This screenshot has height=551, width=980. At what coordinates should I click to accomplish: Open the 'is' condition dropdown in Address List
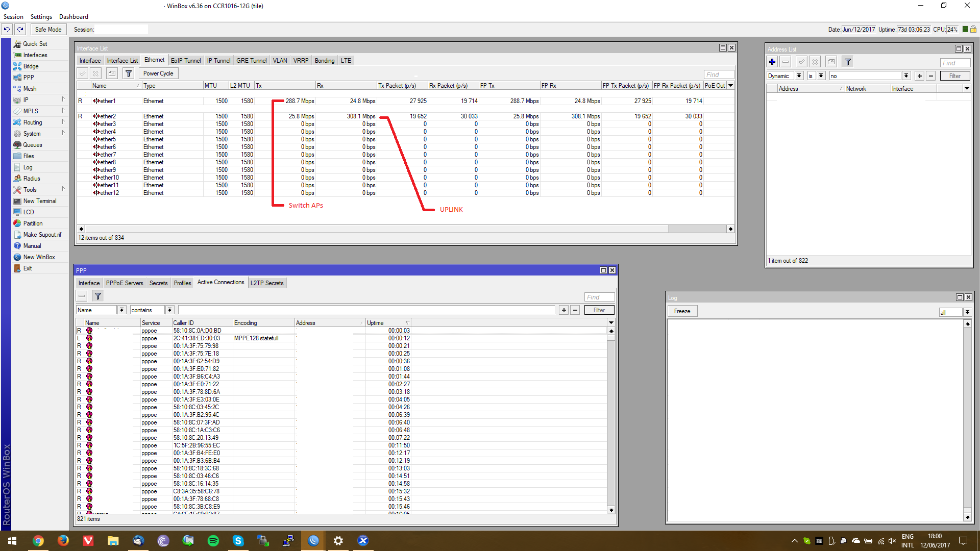(x=821, y=76)
